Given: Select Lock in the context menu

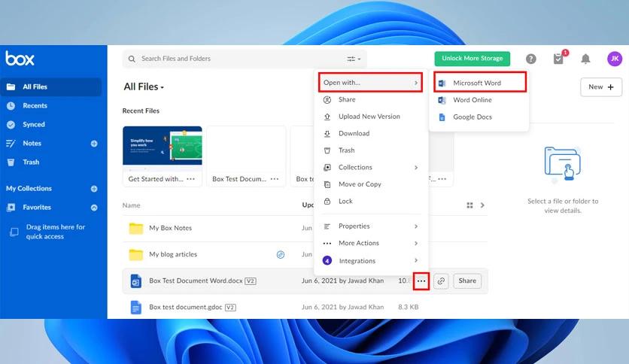Looking at the screenshot, I should (x=370, y=202).
